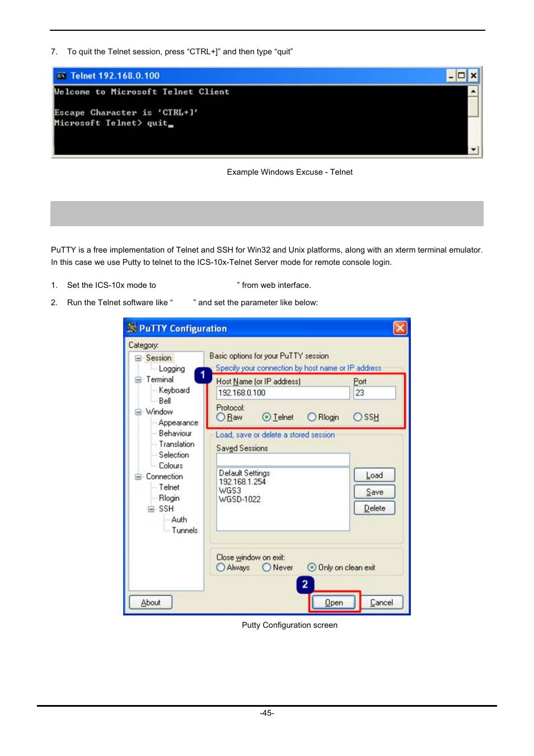Collapse the SSH tree node

(151, 509)
